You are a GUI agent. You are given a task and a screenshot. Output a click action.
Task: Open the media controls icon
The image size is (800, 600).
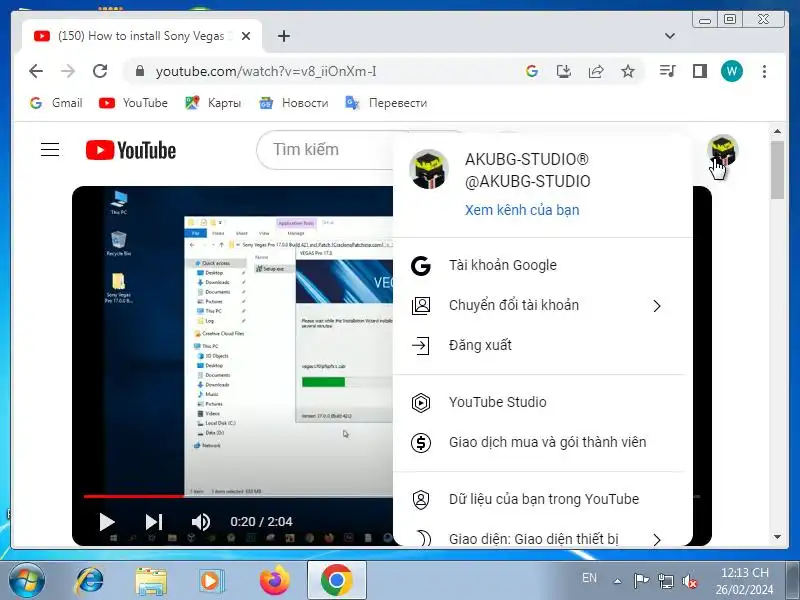667,71
